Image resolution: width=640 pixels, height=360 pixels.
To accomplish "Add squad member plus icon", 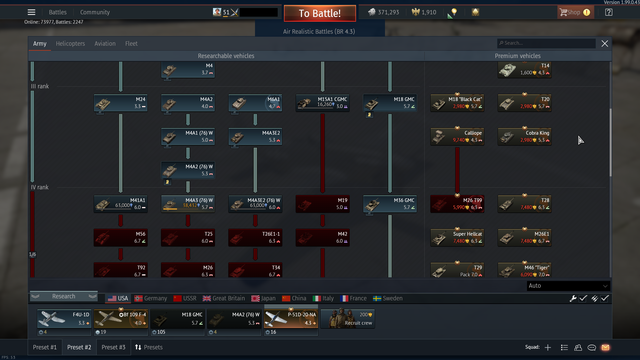I will [548, 347].
